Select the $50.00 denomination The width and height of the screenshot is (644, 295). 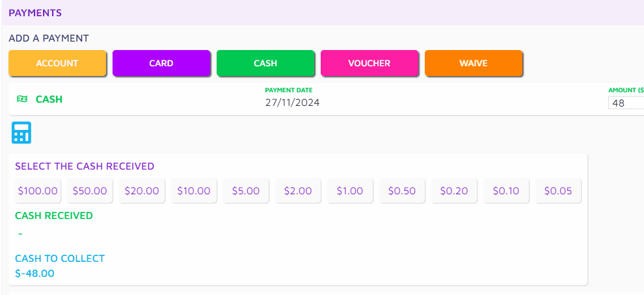(90, 191)
